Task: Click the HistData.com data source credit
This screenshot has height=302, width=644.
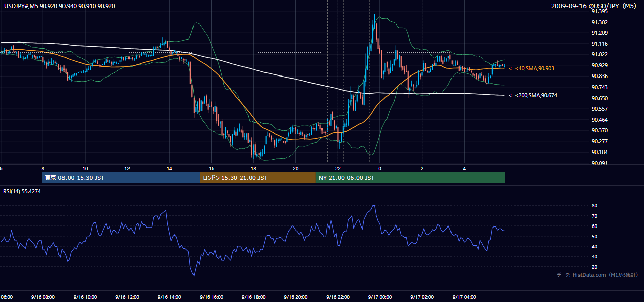Action: tap(597, 275)
